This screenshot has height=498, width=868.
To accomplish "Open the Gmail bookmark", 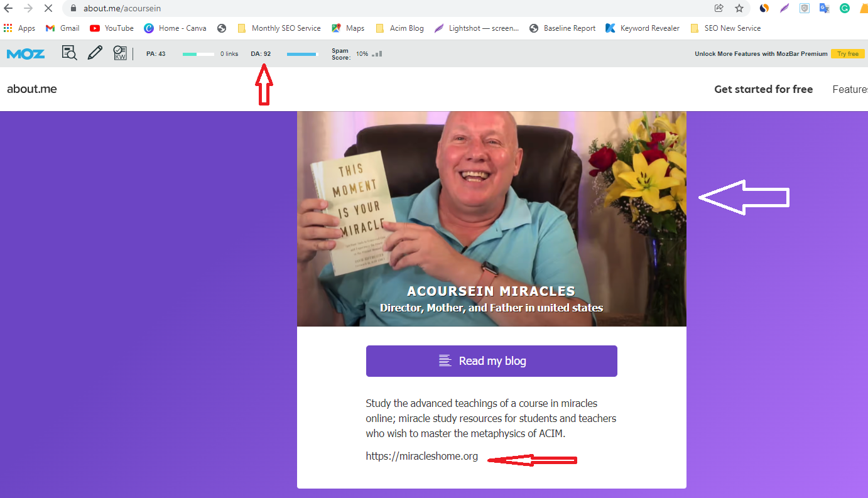I will pyautogui.click(x=62, y=28).
